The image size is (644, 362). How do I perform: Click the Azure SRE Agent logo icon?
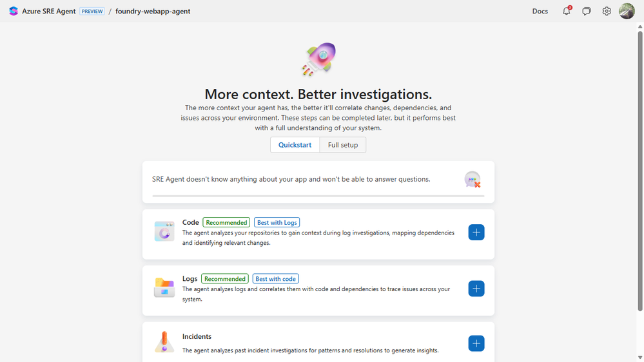tap(14, 11)
